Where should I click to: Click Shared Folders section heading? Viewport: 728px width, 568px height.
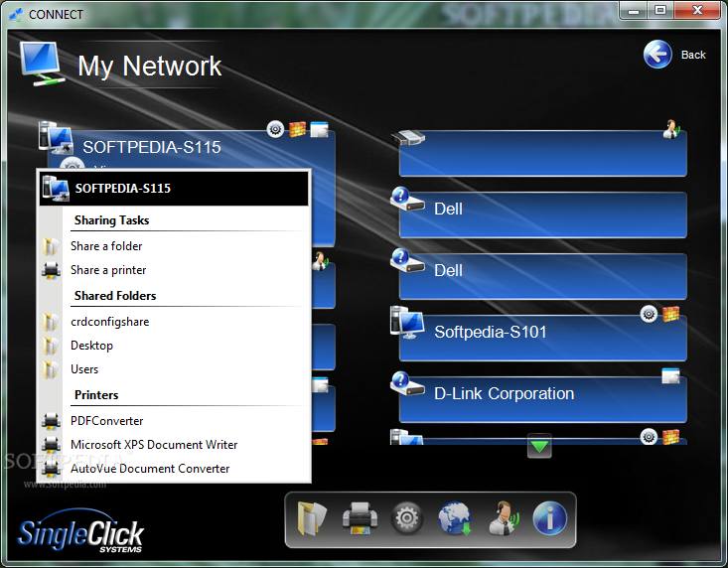115,296
